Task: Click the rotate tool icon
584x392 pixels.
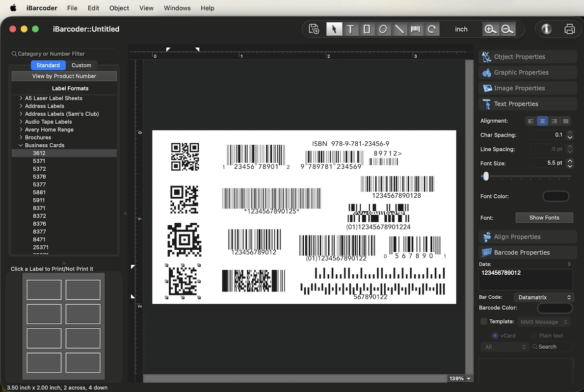Action: pyautogui.click(x=432, y=29)
